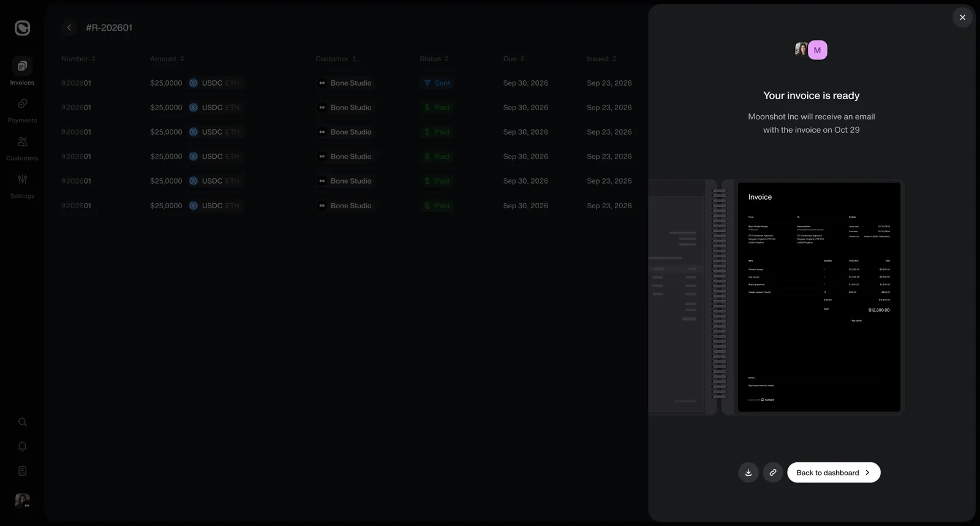Click the user profile avatar in sidebar
The height and width of the screenshot is (526, 980).
pos(22,500)
